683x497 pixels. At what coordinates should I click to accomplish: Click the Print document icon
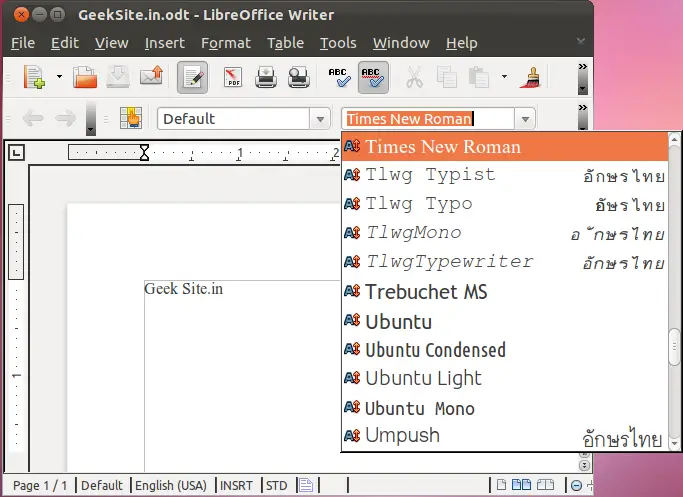coord(266,78)
